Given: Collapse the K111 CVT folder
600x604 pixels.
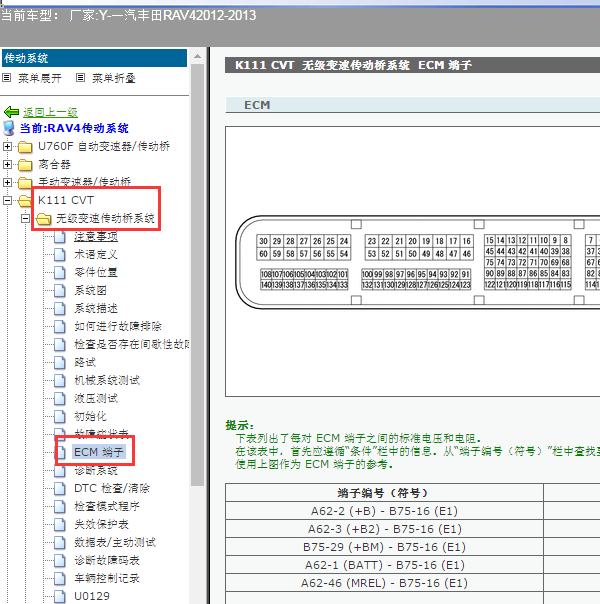Looking at the screenshot, I should tap(7, 200).
